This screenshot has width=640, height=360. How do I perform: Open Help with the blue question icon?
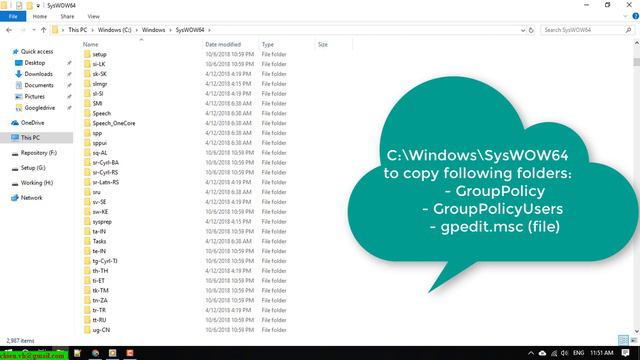[x=636, y=16]
